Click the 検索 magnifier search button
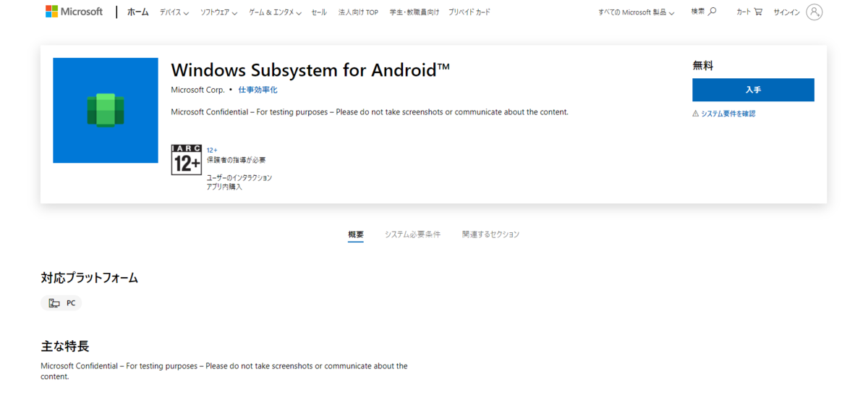 coord(703,12)
